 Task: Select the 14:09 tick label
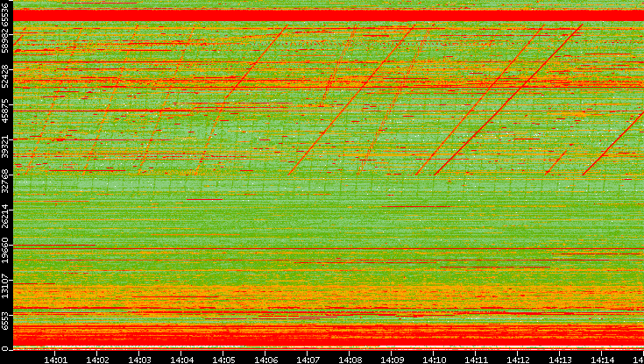392,360
